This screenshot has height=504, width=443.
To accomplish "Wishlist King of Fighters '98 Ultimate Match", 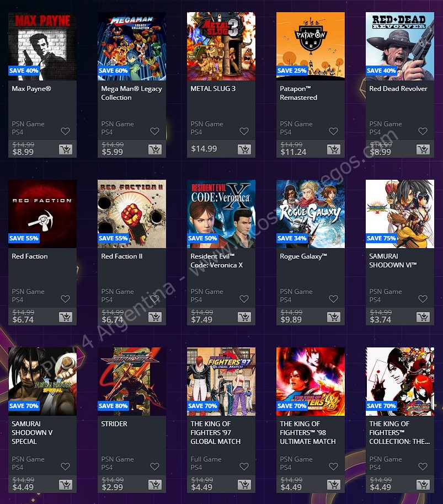I will coord(333,467).
